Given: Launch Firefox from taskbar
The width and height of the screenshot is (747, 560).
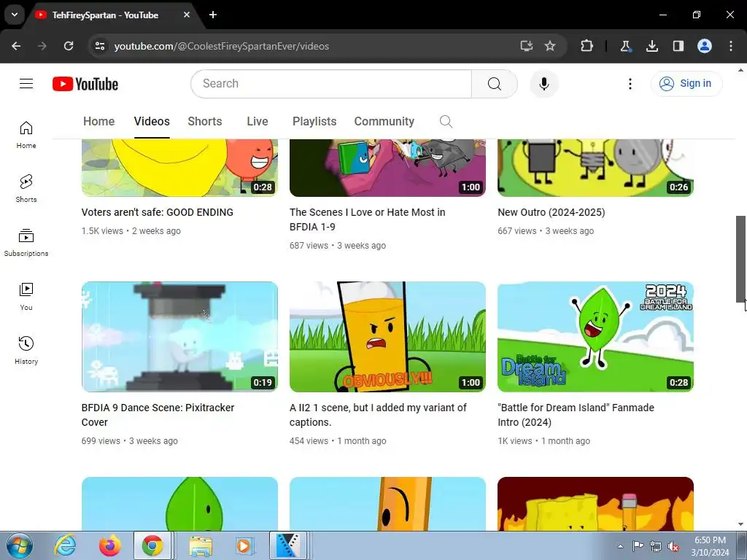Looking at the screenshot, I should 109,546.
